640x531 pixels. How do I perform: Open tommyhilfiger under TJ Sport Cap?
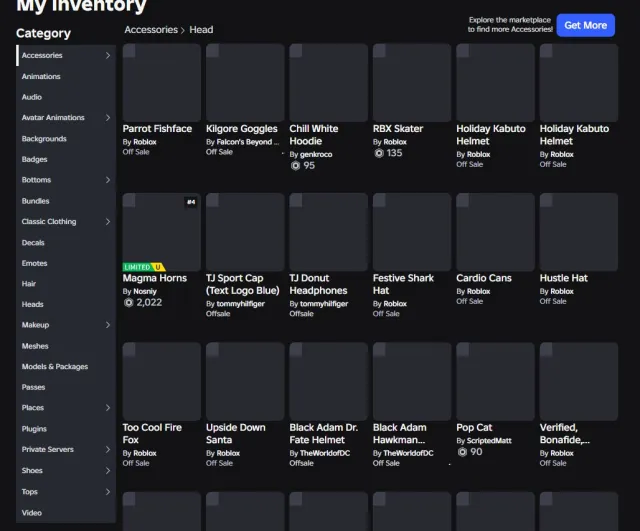[x=240, y=304]
